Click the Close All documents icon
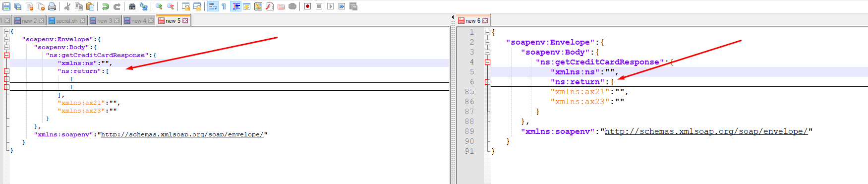Screen dimensions: 868x184 pyautogui.click(x=41, y=6)
